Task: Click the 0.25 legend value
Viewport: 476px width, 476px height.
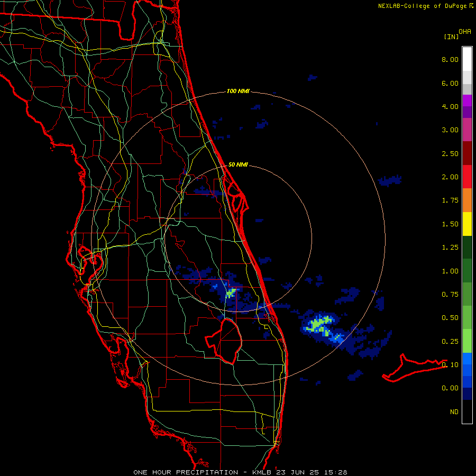Action: (450, 342)
